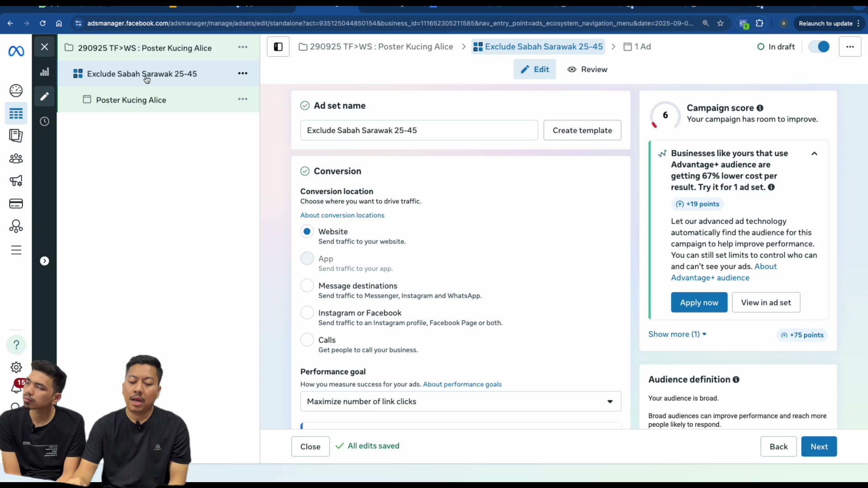Open the campaign breadcrumb 290925 TF>WS
This screenshot has height=488, width=868.
376,47
